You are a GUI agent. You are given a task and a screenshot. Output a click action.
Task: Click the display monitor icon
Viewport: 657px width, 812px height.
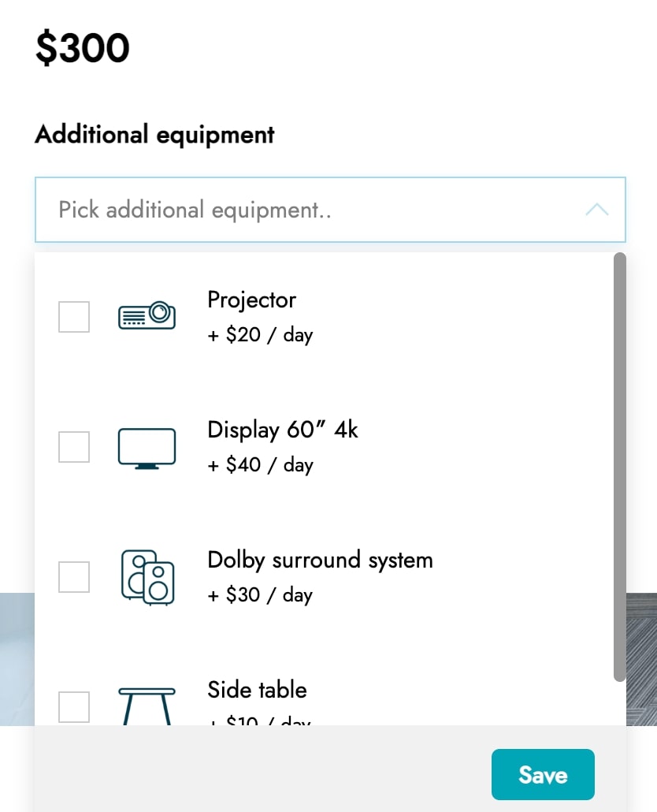coord(147,449)
